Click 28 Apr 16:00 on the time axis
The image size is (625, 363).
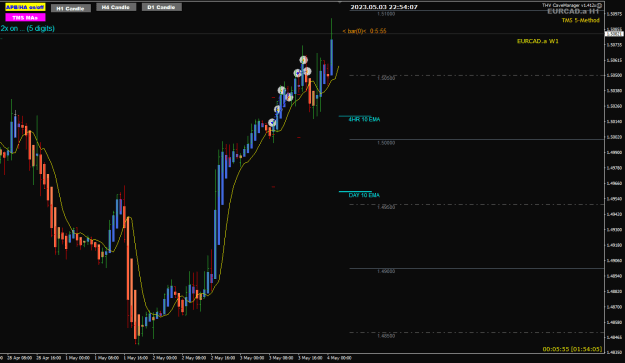(x=49, y=358)
